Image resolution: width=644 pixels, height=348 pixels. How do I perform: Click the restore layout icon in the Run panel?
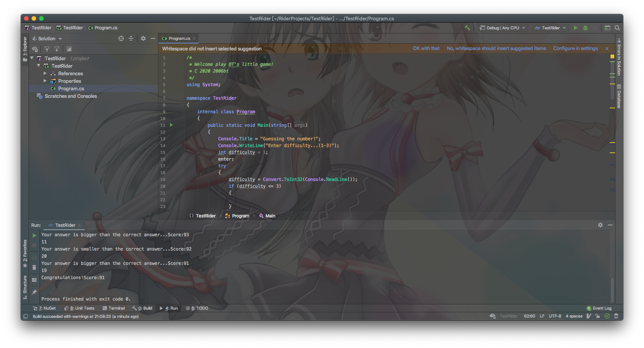tap(34, 280)
